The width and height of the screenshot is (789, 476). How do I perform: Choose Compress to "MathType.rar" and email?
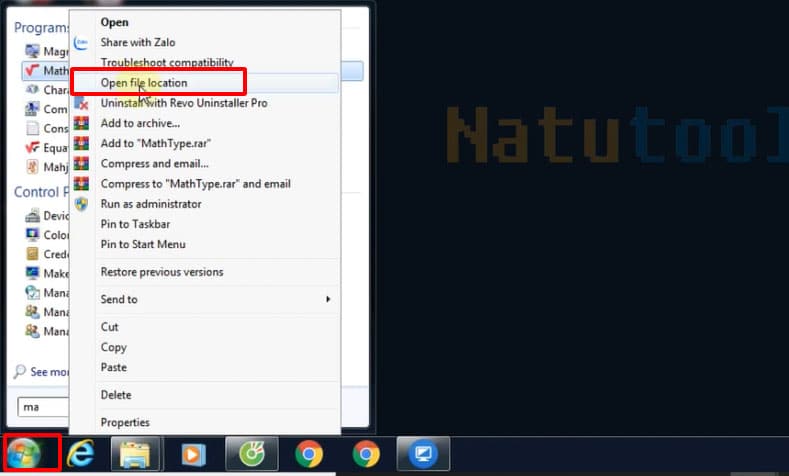pyautogui.click(x=196, y=184)
